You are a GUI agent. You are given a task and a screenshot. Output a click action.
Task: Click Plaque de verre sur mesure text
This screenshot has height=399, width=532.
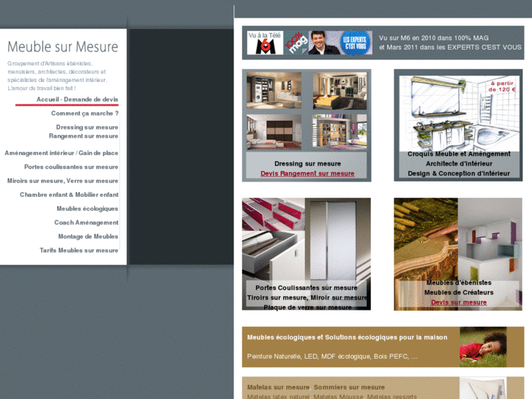coord(307,307)
